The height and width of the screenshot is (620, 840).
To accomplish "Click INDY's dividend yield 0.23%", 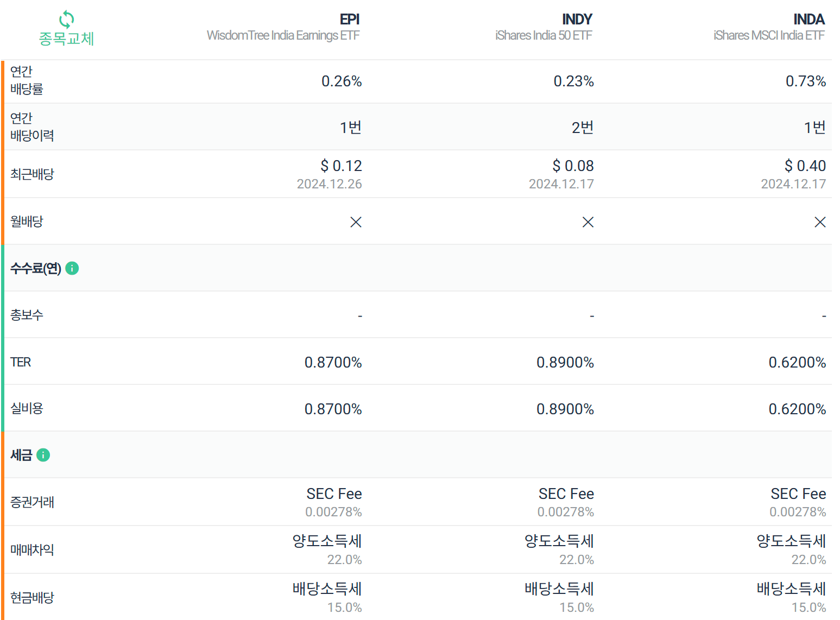I will [x=574, y=81].
